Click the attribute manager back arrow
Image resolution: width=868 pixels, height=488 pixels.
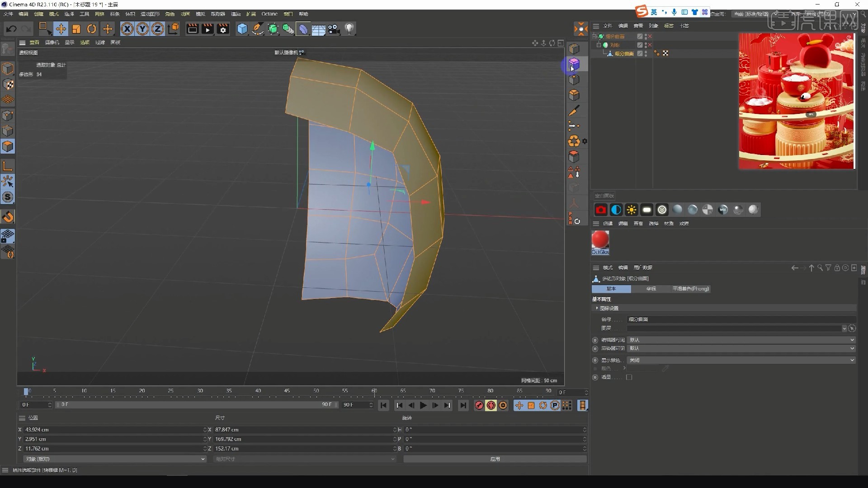tap(794, 268)
